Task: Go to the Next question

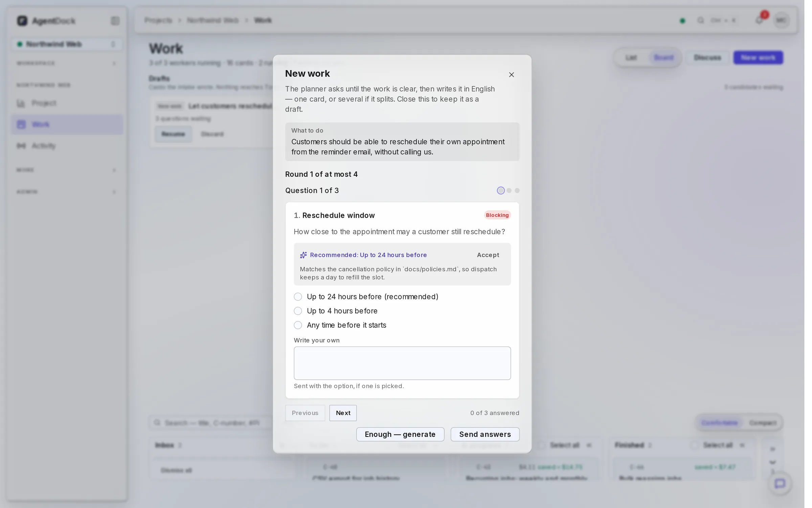Action: pyautogui.click(x=343, y=413)
